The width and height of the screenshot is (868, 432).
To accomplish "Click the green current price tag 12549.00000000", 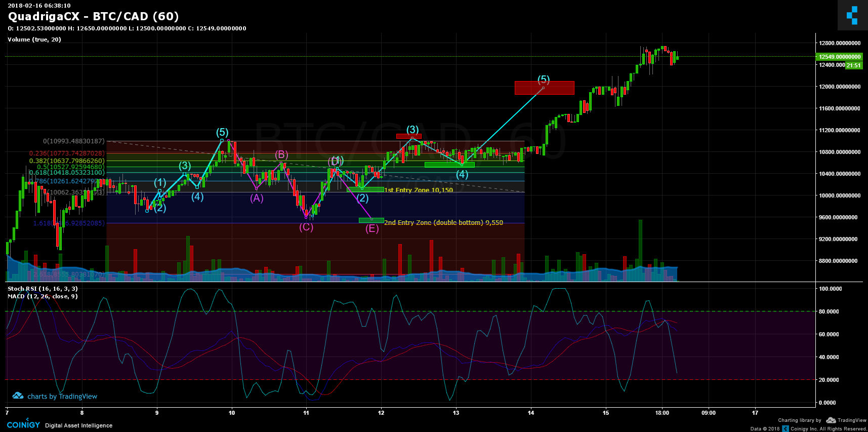I will (840, 57).
